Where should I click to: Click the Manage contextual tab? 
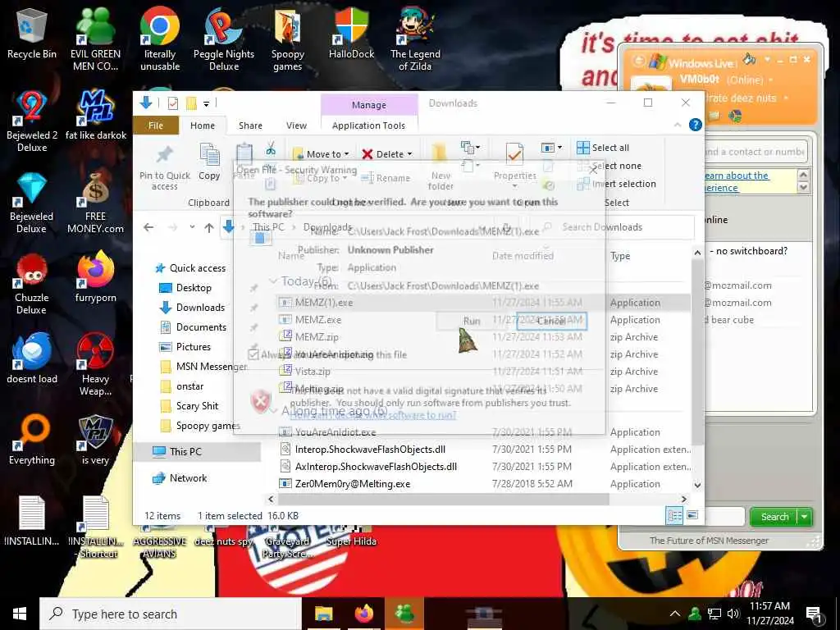tap(368, 105)
